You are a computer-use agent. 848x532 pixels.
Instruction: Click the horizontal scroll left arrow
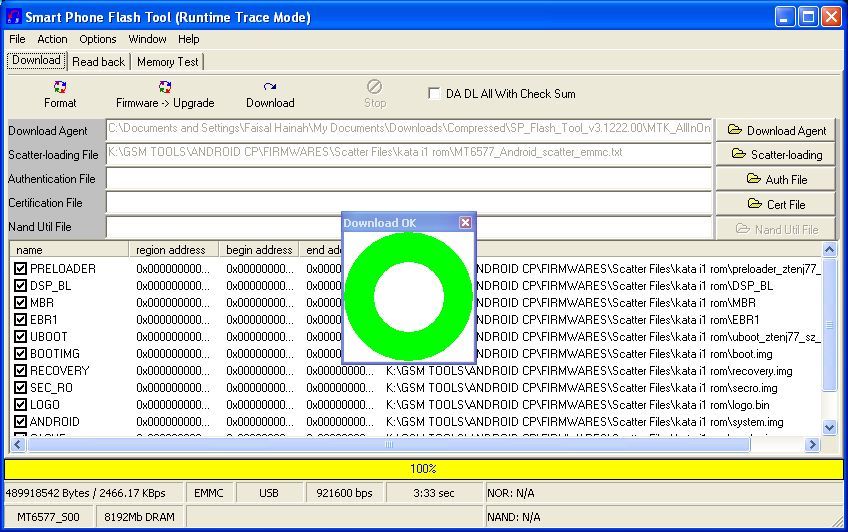pyautogui.click(x=17, y=444)
